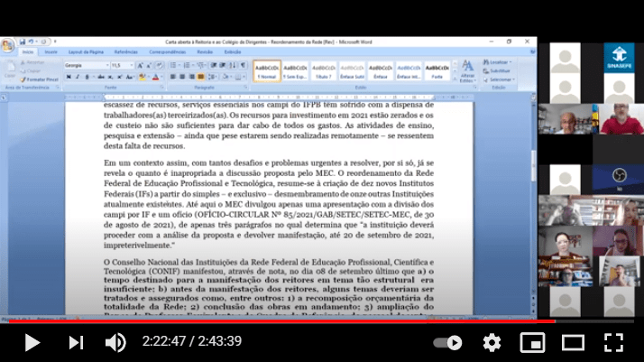Open the Georgia font name dropdown

(x=106, y=65)
